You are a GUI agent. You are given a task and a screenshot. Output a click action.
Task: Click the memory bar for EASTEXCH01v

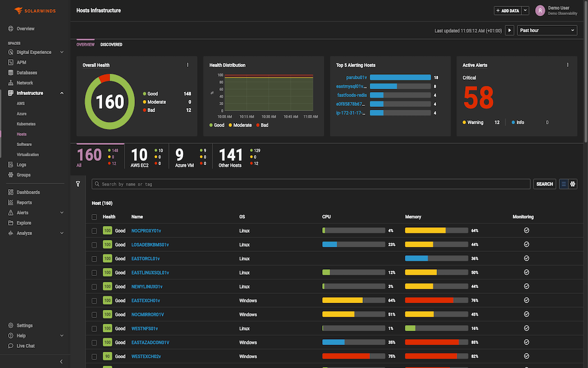click(x=436, y=300)
